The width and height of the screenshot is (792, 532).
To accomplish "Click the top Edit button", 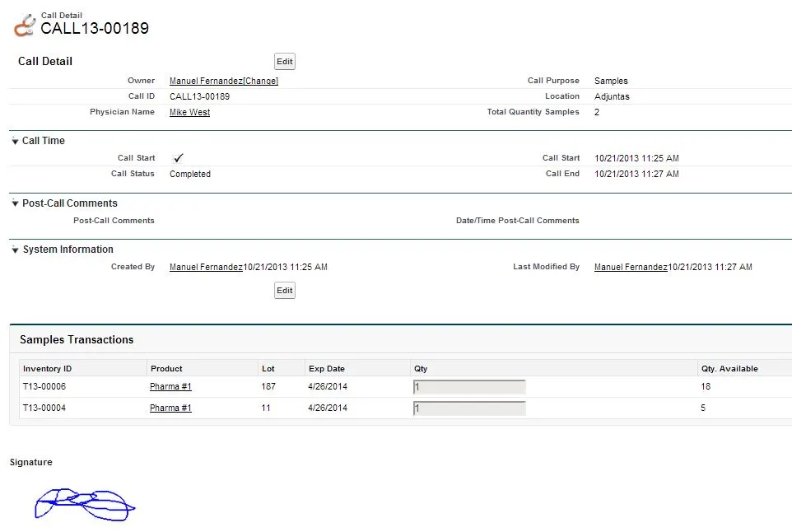I will pyautogui.click(x=284, y=62).
